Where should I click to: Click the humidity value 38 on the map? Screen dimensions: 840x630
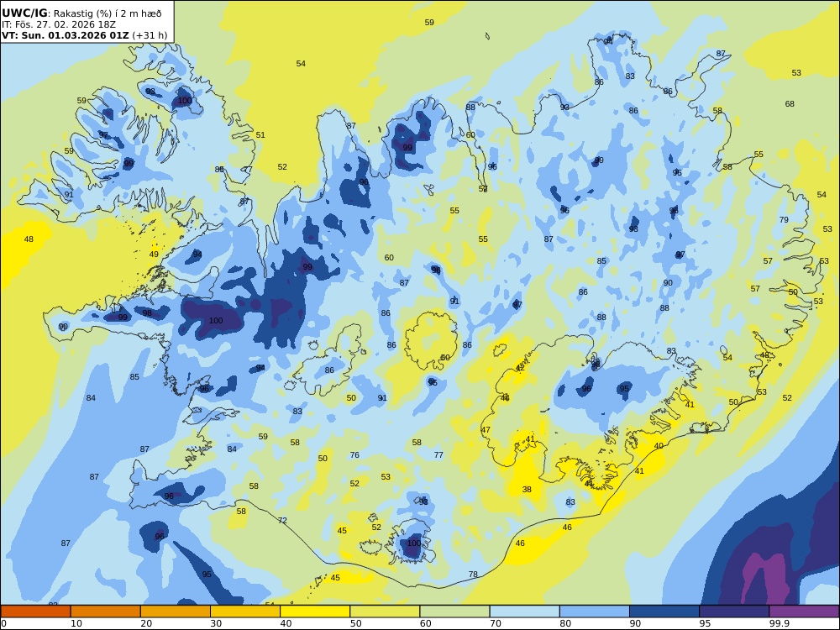pos(528,489)
